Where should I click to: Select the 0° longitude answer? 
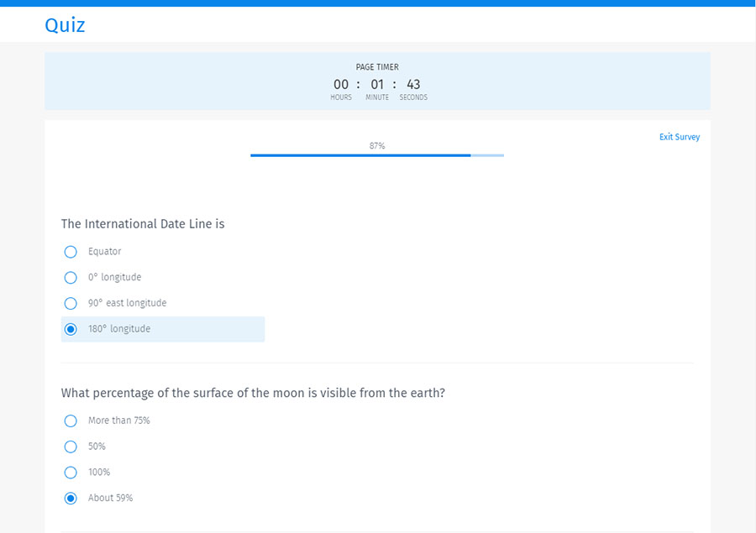71,278
